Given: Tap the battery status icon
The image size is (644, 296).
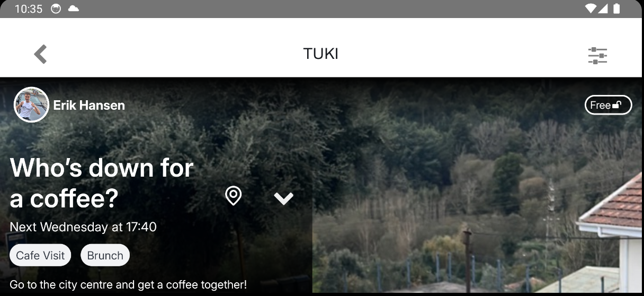Looking at the screenshot, I should 616,8.
